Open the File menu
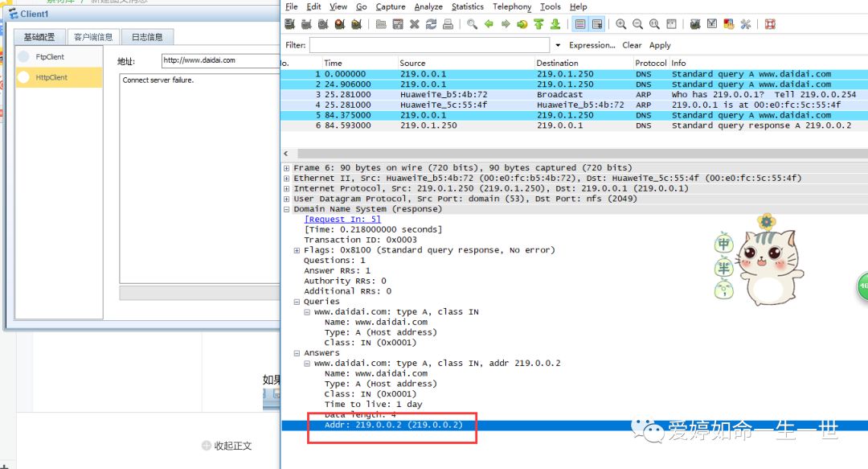 292,6
